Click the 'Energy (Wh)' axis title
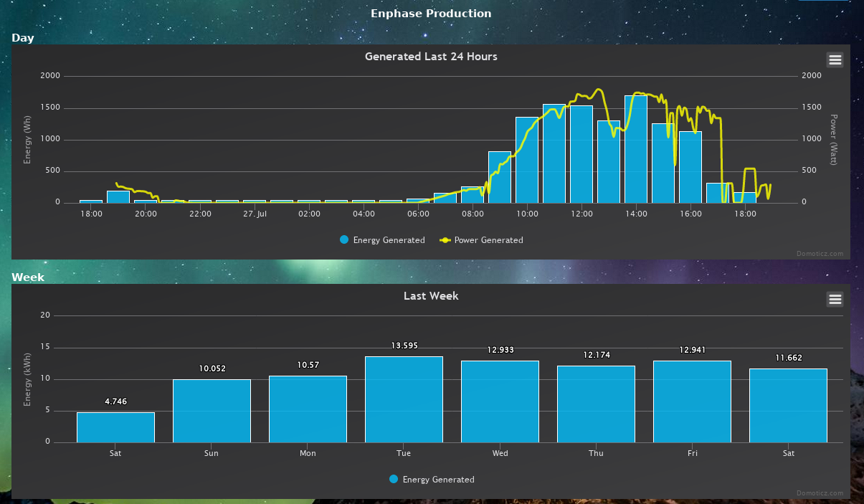 [27, 139]
